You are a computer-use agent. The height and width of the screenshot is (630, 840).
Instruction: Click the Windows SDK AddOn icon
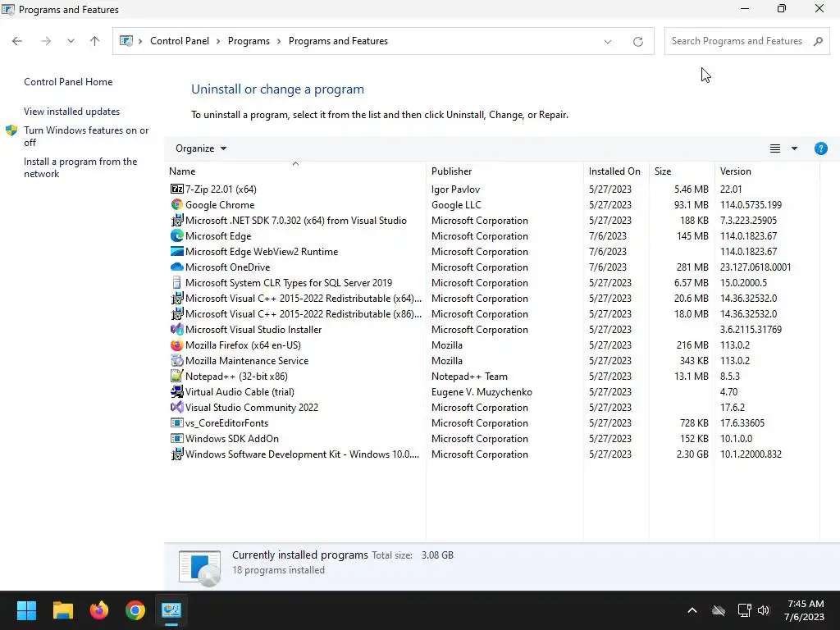177,438
